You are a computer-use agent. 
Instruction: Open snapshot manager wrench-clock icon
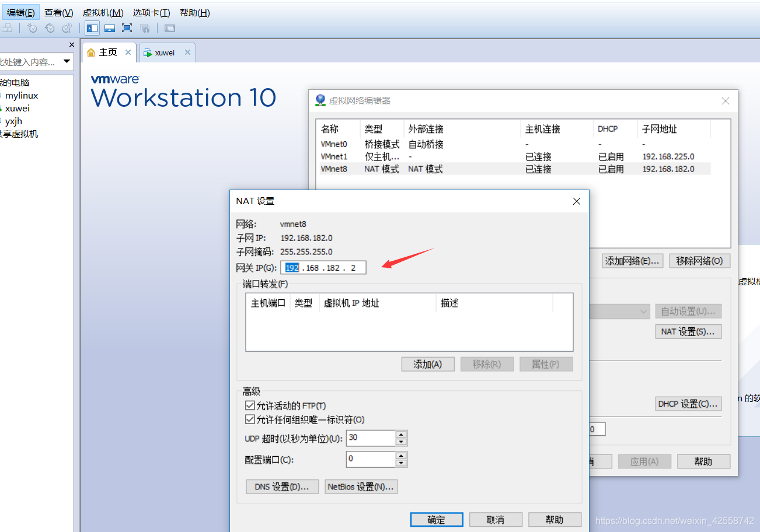click(x=67, y=28)
